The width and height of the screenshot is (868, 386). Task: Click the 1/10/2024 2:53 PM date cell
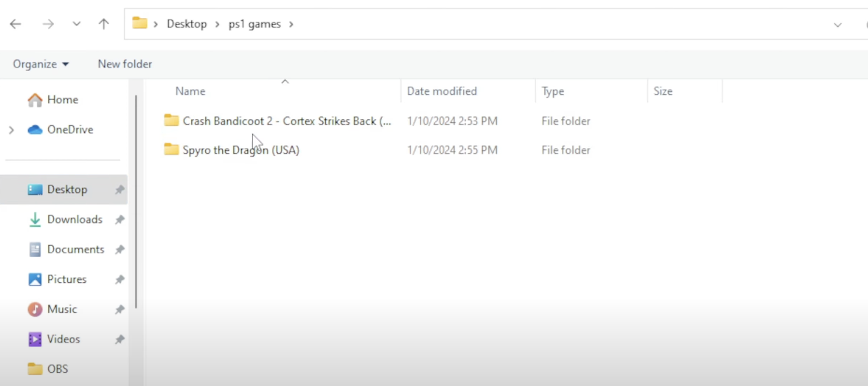click(x=452, y=121)
